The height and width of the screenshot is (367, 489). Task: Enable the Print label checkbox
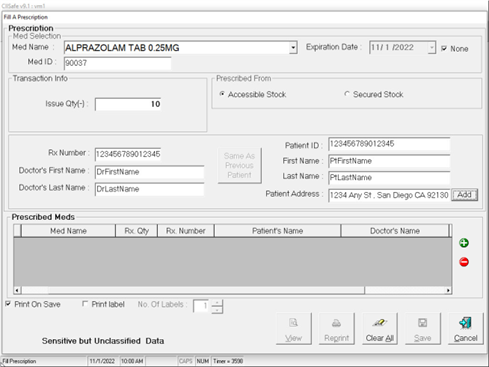pos(85,304)
